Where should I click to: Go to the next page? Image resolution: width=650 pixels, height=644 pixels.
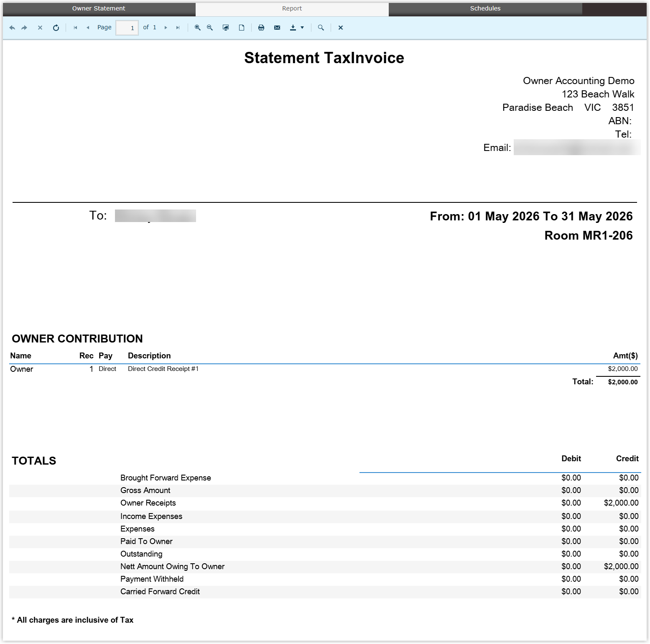[166, 28]
